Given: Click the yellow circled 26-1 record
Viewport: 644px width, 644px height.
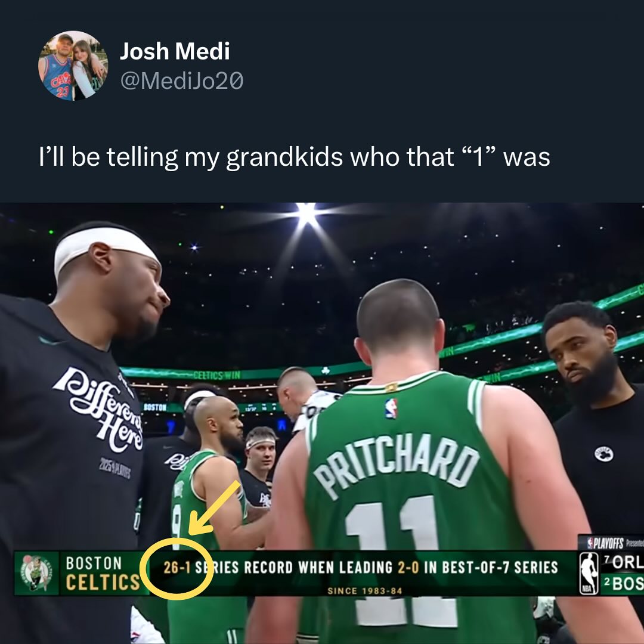Looking at the screenshot, I should [x=177, y=568].
